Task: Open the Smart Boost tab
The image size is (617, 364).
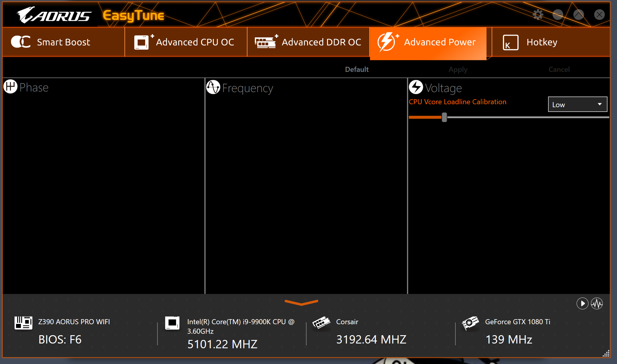Action: pyautogui.click(x=64, y=42)
